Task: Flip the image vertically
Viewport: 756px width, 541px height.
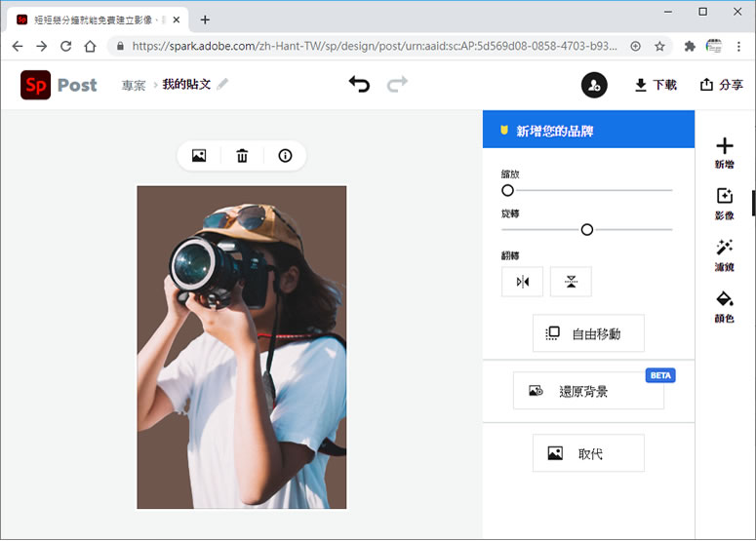Action: [571, 282]
